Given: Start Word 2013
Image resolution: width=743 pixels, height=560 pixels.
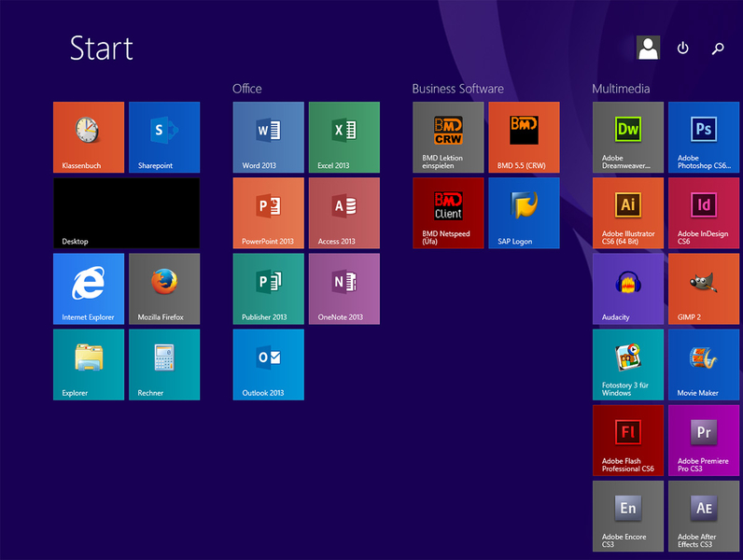Looking at the screenshot, I should 269,137.
